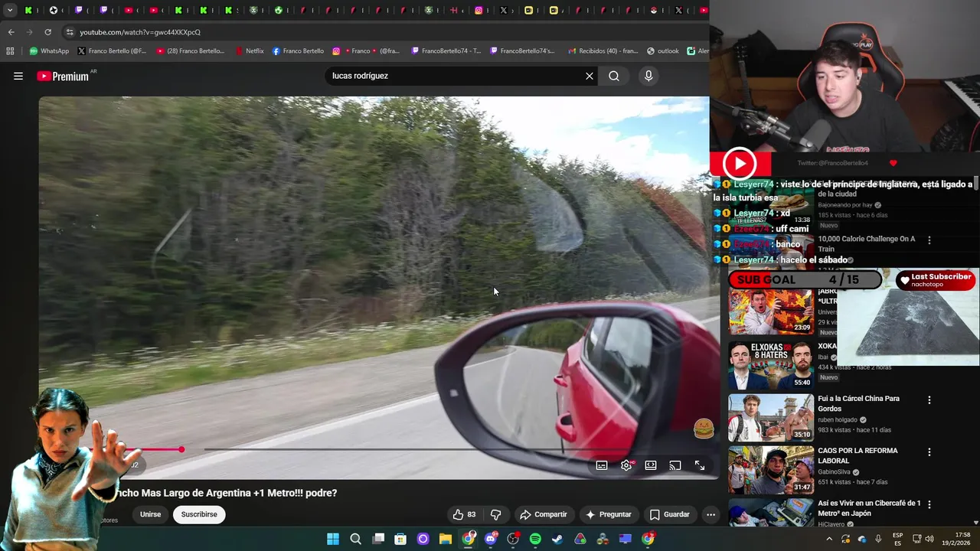Go back in the Chrome browser
The height and width of the screenshot is (551, 980).
11,32
